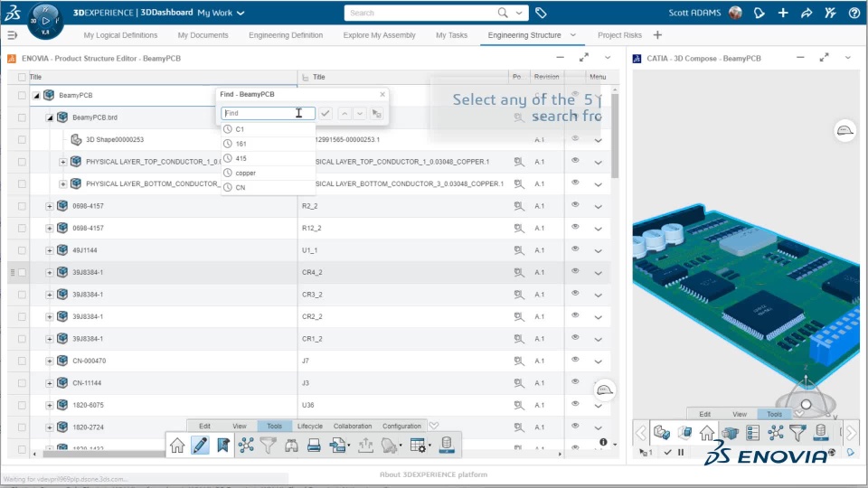Click the Find text input field
Image resolution: width=868 pixels, height=488 pixels.
268,114
